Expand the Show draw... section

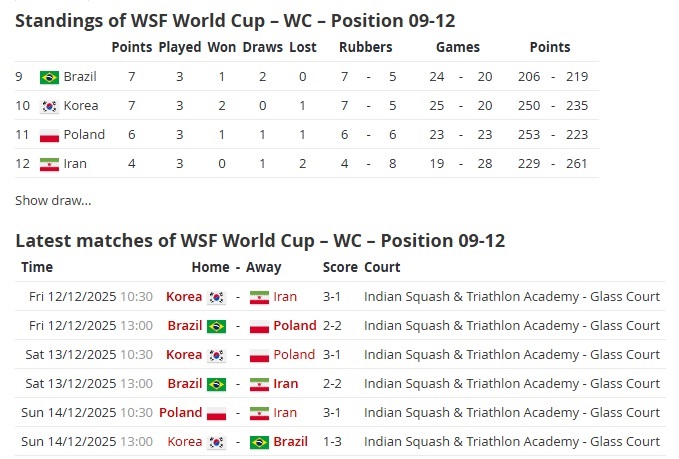point(53,200)
